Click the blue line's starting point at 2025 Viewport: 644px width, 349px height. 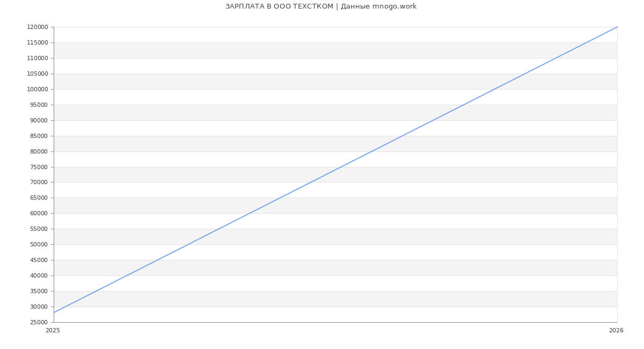54,312
